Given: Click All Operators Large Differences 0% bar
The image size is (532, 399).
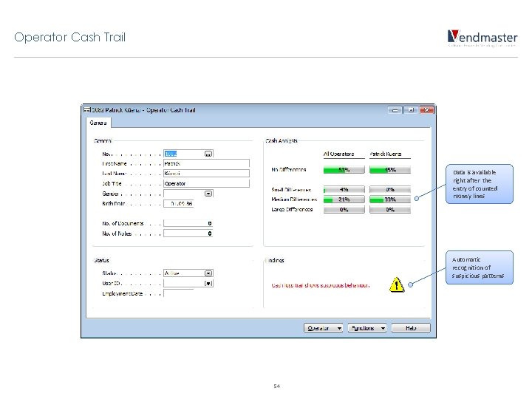Looking at the screenshot, I should (x=344, y=209).
